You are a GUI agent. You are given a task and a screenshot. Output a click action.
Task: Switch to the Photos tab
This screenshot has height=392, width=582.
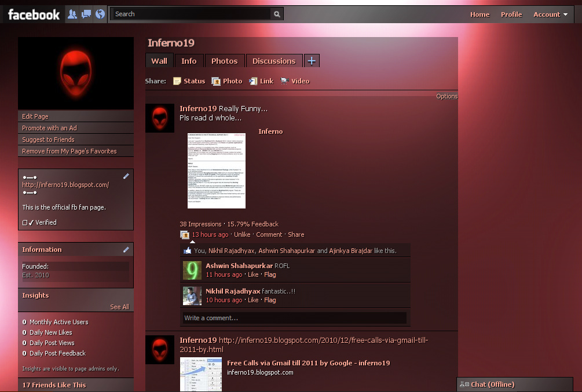pyautogui.click(x=225, y=60)
